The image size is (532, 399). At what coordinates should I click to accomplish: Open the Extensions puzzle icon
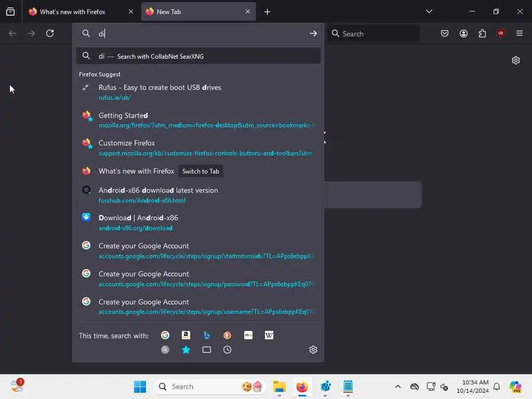[482, 33]
